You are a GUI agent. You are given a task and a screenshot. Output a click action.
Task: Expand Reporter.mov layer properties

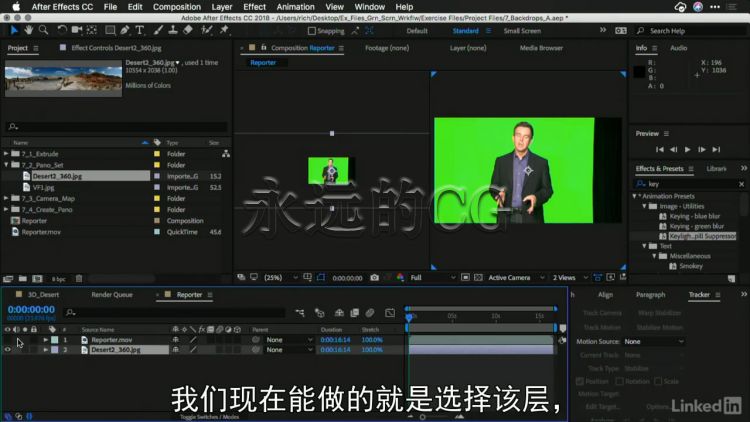point(45,340)
